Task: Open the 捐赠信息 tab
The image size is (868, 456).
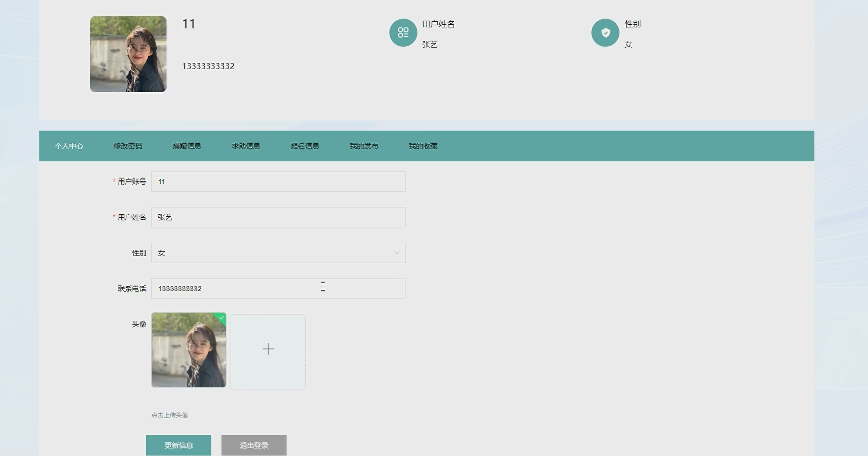Action: pos(187,146)
